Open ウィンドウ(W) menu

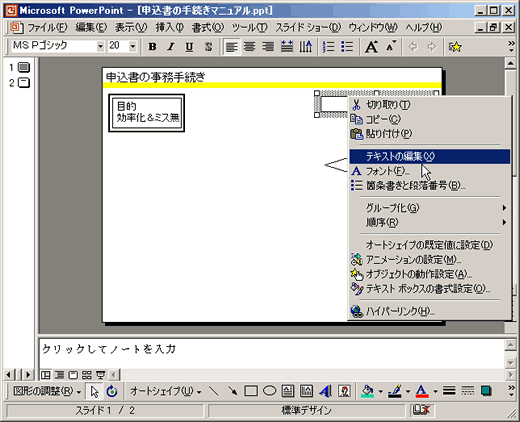[x=373, y=27]
